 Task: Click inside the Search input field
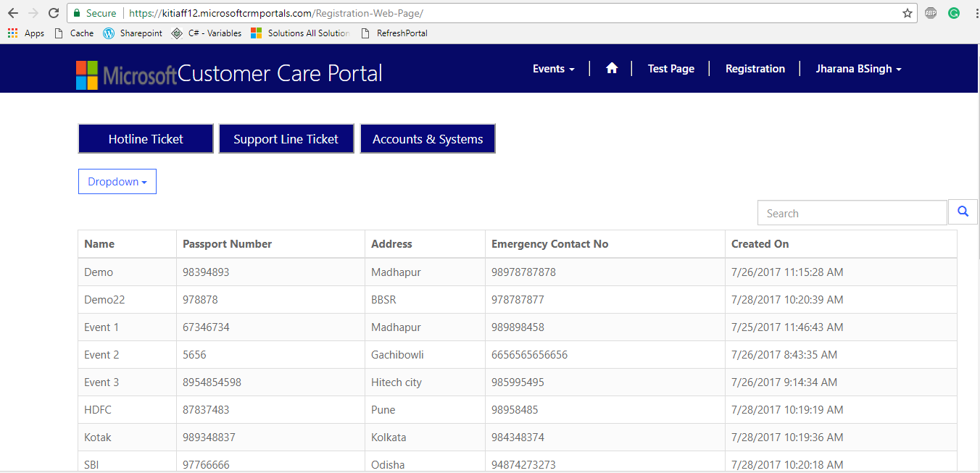pyautogui.click(x=852, y=212)
